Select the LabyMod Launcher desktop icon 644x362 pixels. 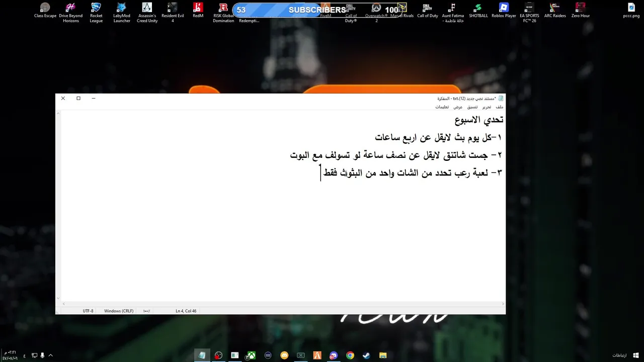coord(122,13)
